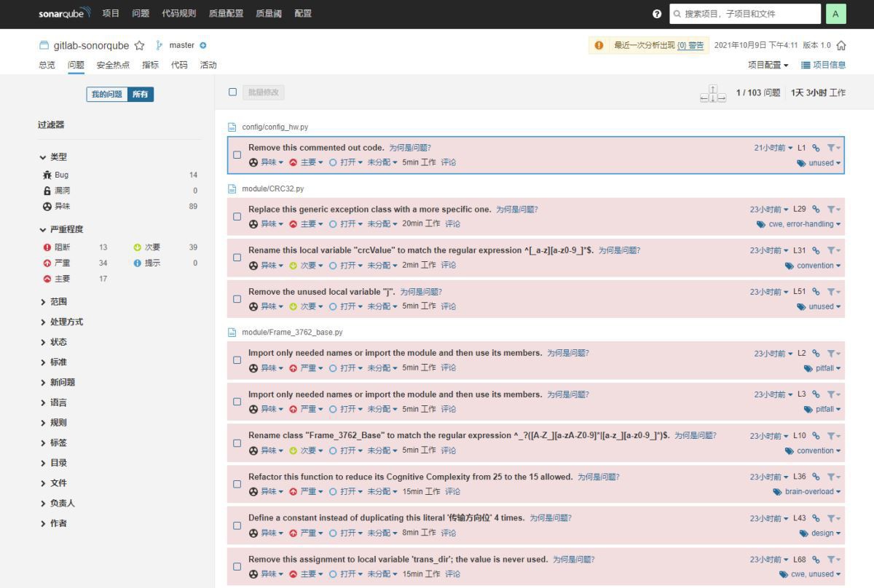Click the module/CRC32.py file icon
874x588 pixels.
point(232,188)
